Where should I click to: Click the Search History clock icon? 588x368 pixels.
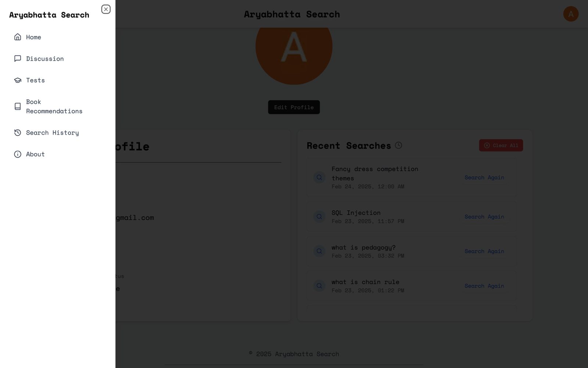pos(18,132)
